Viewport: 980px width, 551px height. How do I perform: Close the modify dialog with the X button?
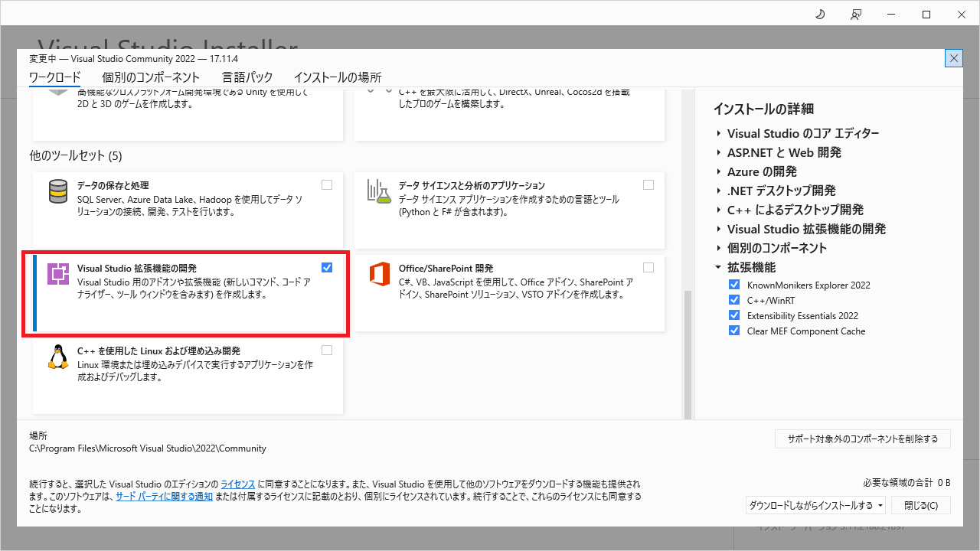954,58
